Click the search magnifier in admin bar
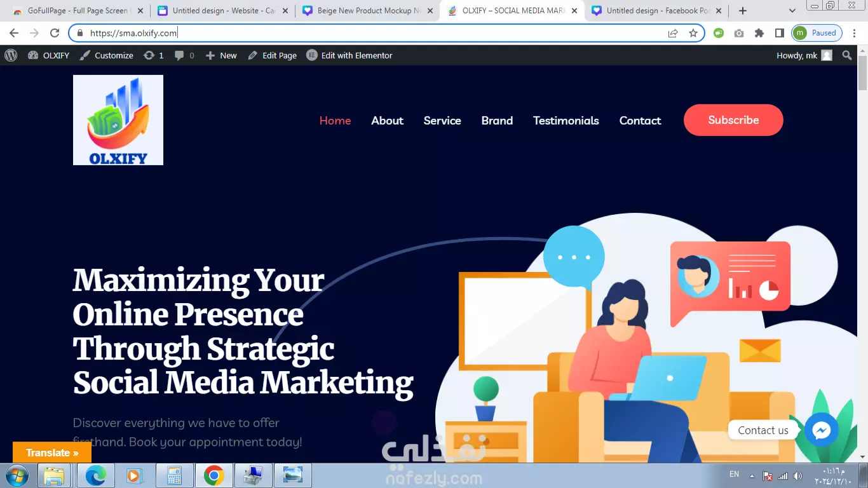Viewport: 868px width, 488px height. 847,55
